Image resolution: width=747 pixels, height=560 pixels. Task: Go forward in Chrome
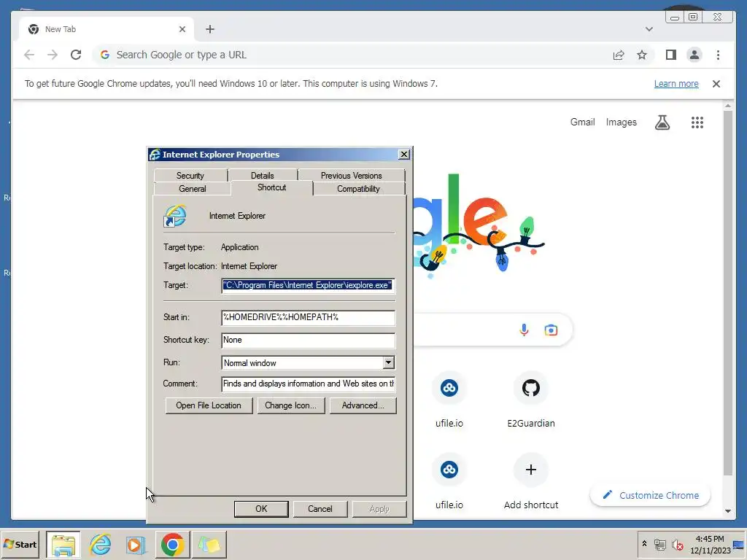53,55
